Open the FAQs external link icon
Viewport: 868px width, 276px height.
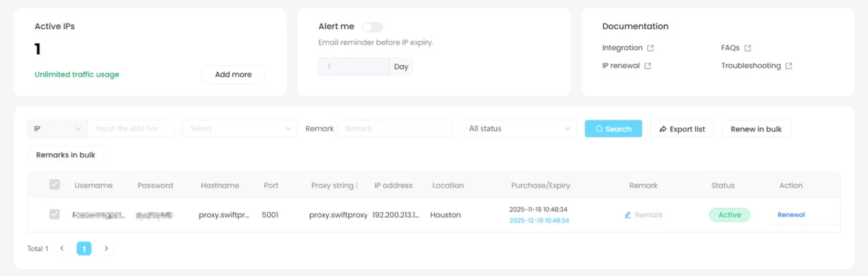click(x=748, y=48)
